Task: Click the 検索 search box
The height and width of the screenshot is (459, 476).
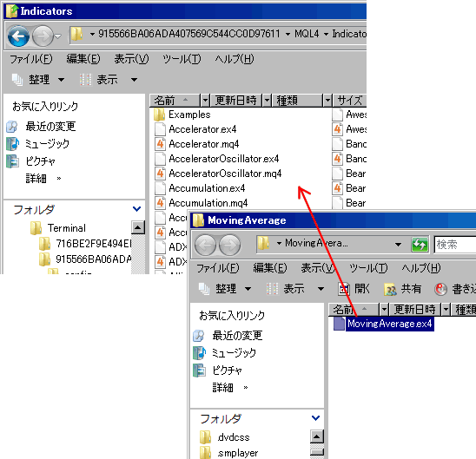Action: click(x=455, y=245)
